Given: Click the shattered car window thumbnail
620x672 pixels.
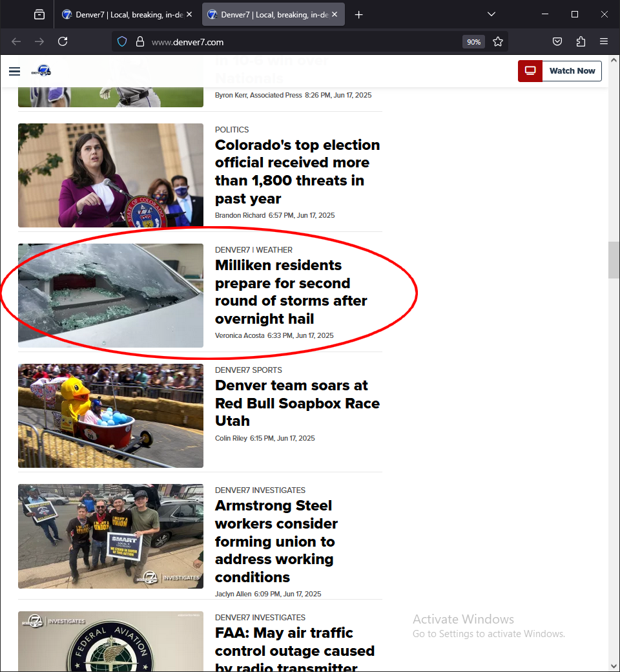Looking at the screenshot, I should click(x=110, y=295).
